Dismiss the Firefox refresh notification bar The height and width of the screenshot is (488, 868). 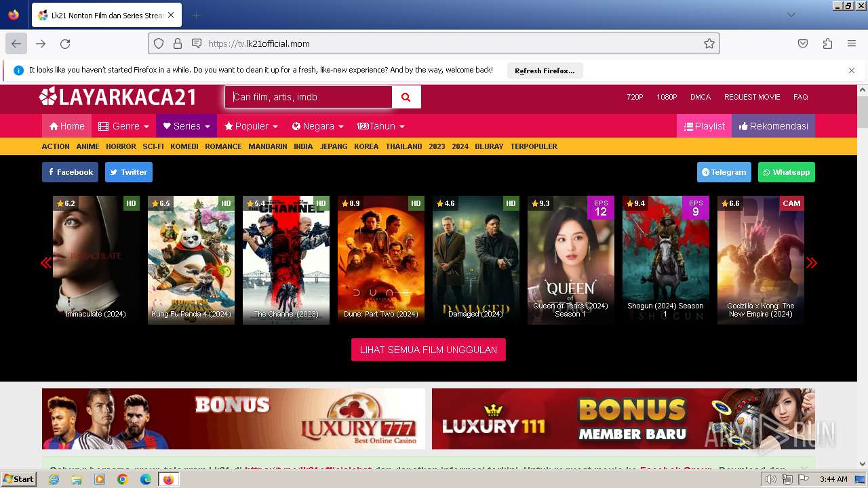pos(852,70)
